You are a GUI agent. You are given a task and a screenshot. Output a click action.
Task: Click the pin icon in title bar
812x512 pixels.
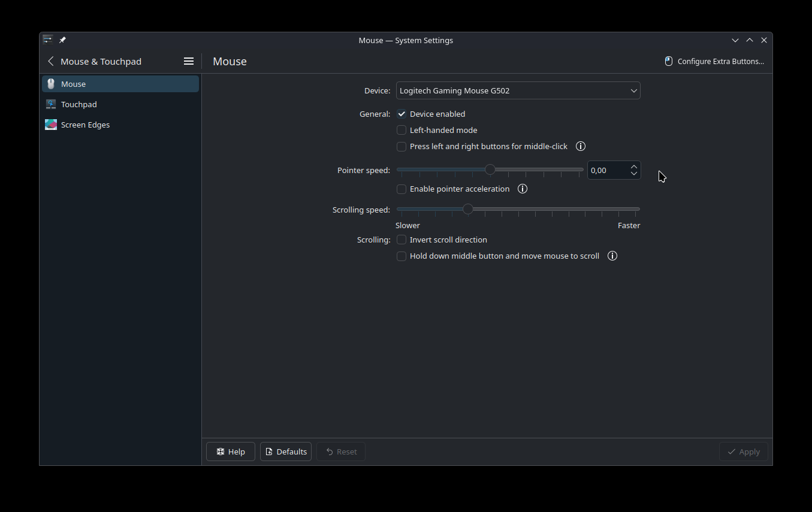point(62,40)
